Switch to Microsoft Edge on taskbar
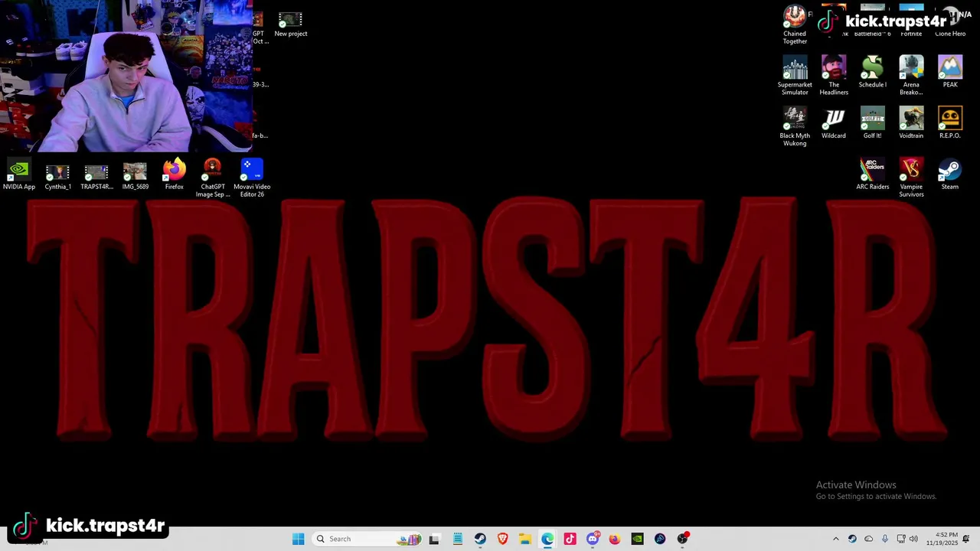980x551 pixels. 547,539
